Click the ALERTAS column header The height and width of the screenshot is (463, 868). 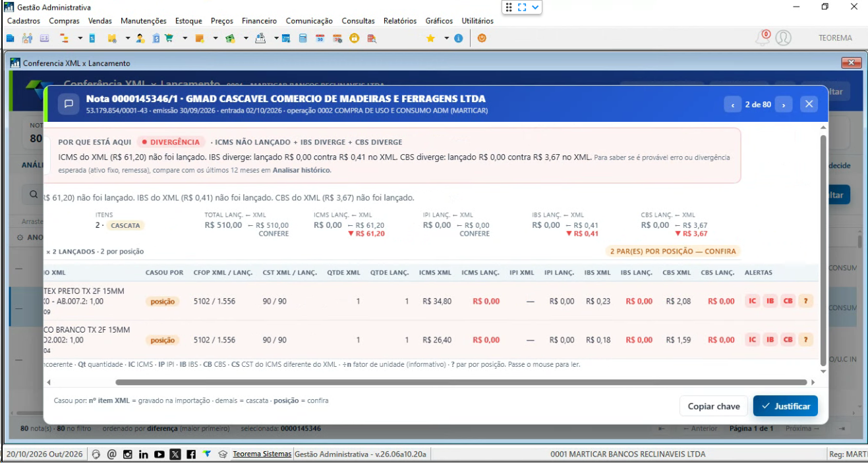[758, 273]
